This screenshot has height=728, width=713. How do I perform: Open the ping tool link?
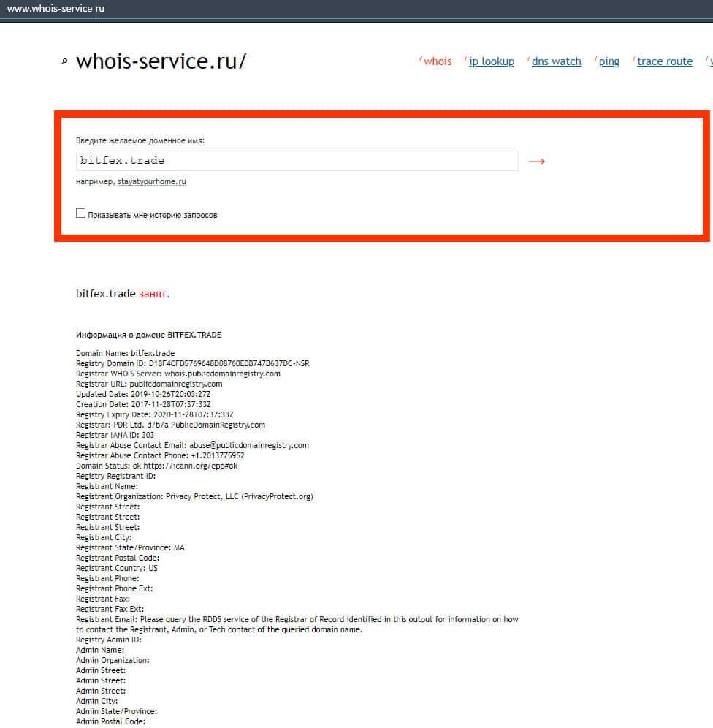609,61
